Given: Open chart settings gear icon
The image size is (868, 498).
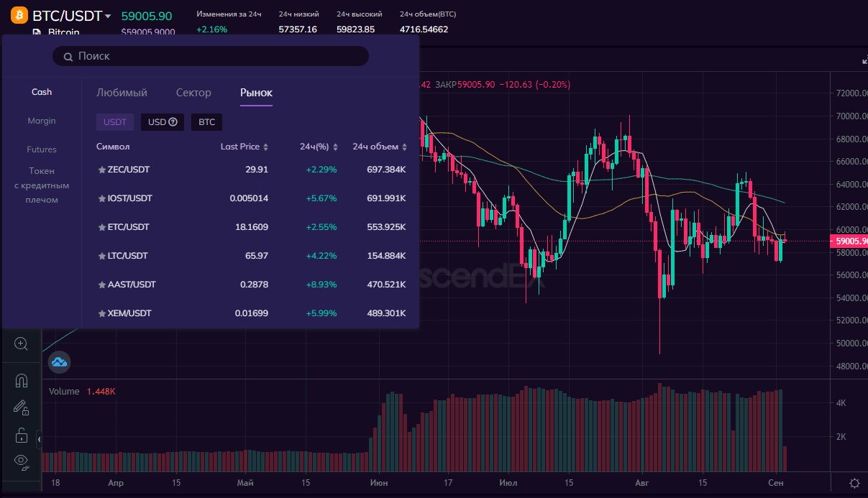Looking at the screenshot, I should (x=854, y=483).
